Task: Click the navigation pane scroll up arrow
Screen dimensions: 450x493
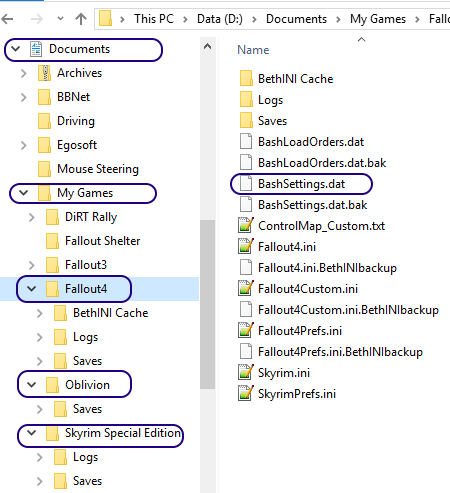Action: tap(207, 46)
